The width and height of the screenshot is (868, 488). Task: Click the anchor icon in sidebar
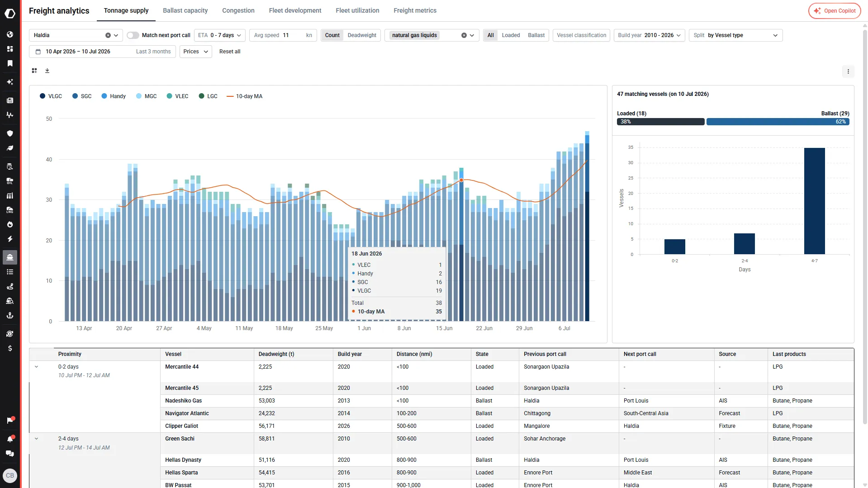coord(10,315)
